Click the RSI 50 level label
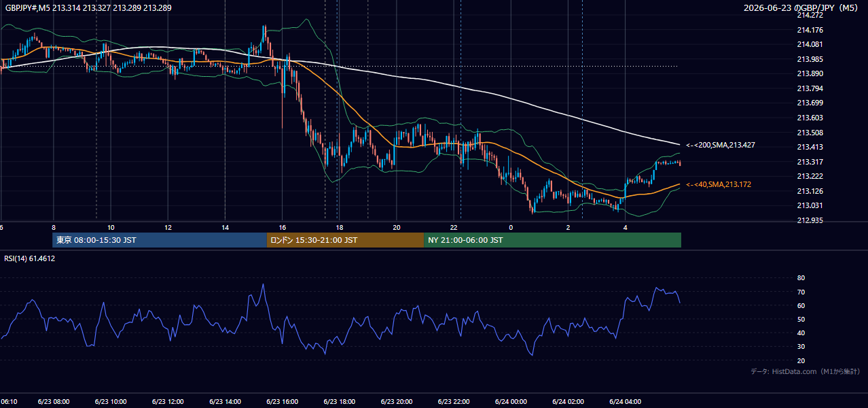 pos(801,319)
